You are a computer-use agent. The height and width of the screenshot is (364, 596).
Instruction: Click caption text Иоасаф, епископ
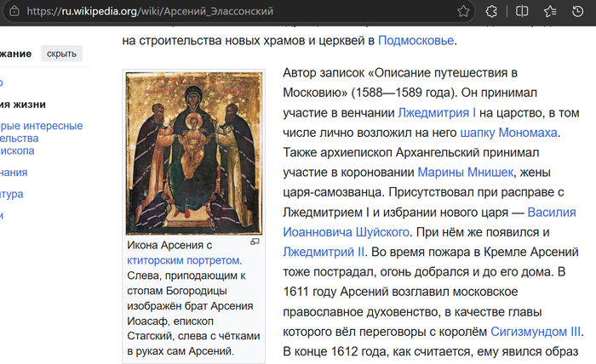[170, 321]
